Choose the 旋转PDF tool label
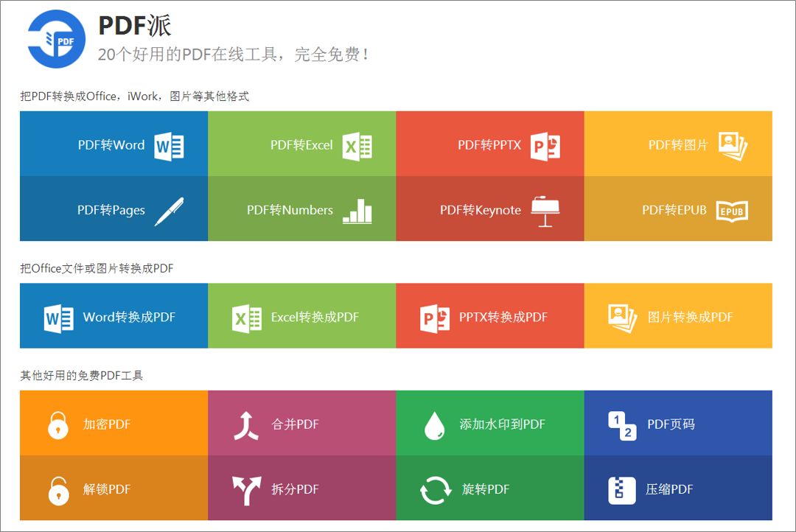Screen dimensions: 796x532 pos(485,489)
